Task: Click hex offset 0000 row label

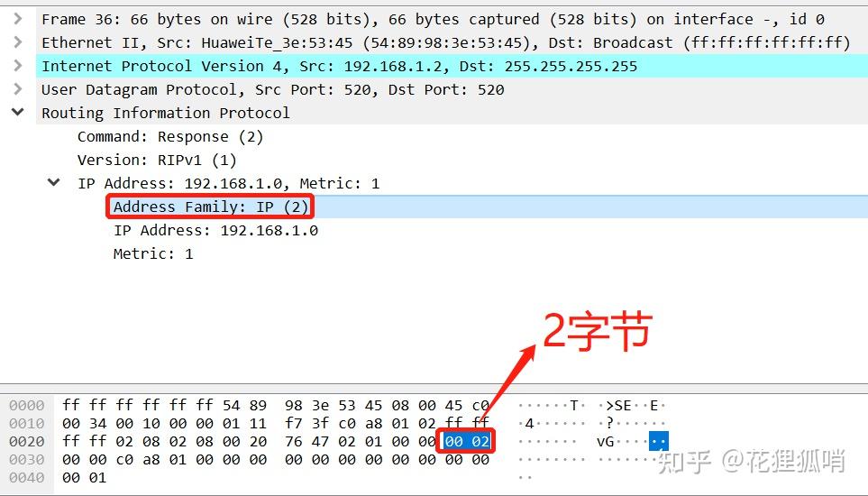Action: [x=26, y=405]
